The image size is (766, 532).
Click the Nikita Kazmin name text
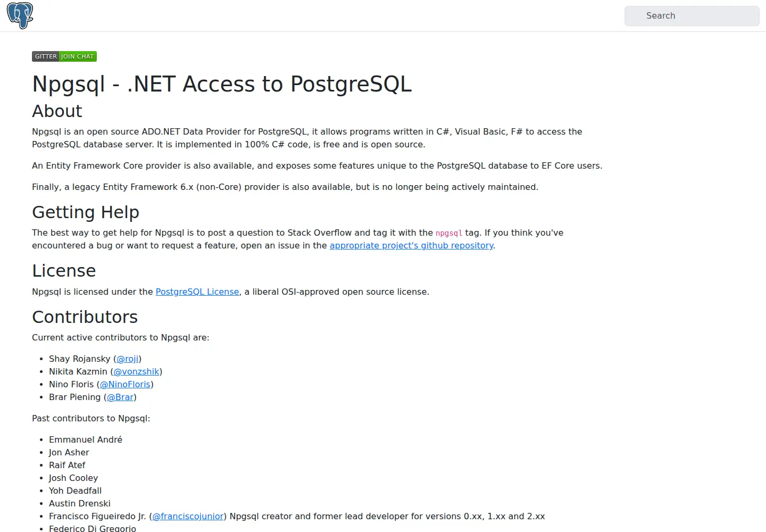click(78, 371)
